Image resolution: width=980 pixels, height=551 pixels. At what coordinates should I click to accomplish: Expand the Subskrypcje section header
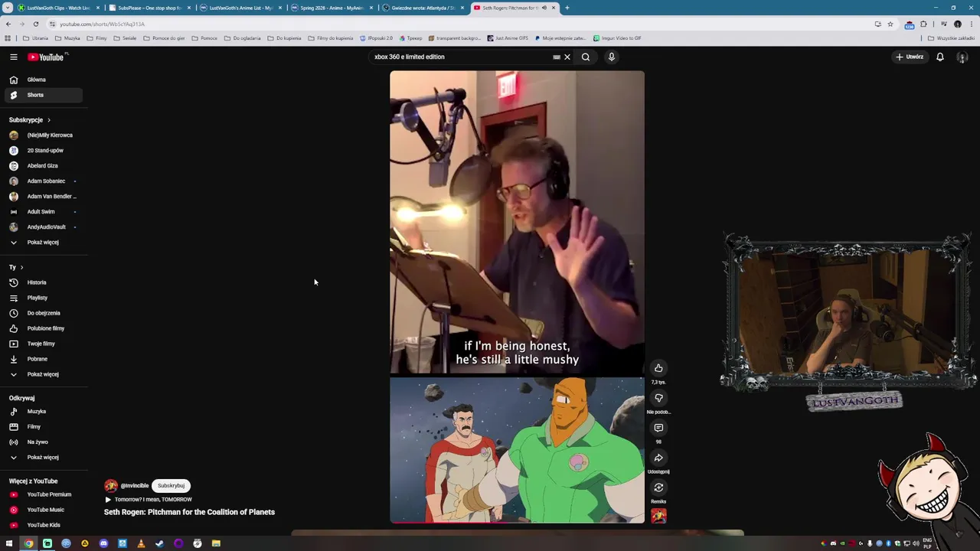pyautogui.click(x=30, y=119)
